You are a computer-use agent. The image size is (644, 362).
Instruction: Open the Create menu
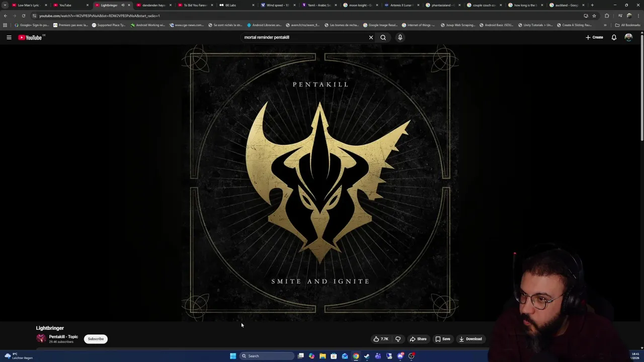pos(594,37)
